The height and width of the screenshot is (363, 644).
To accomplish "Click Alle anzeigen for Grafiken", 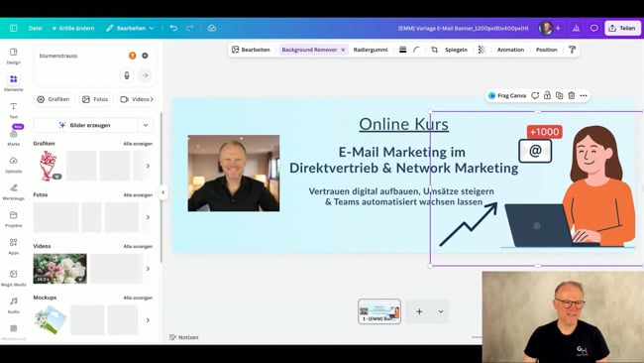I will click(x=138, y=144).
